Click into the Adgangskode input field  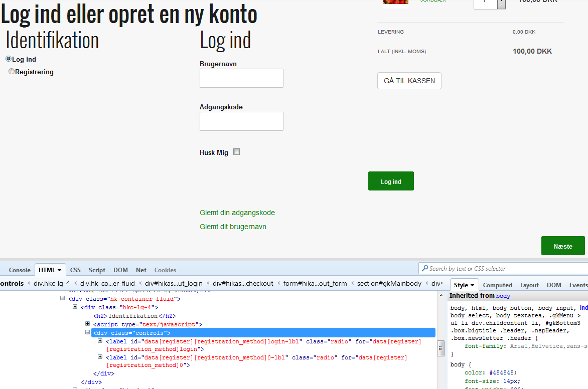click(x=241, y=121)
